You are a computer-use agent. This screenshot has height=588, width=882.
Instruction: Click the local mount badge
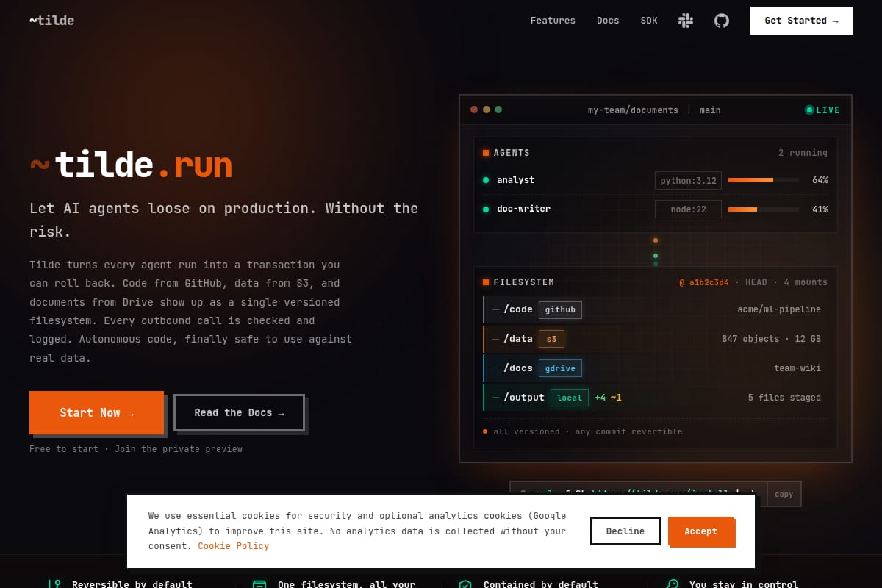pyautogui.click(x=569, y=398)
